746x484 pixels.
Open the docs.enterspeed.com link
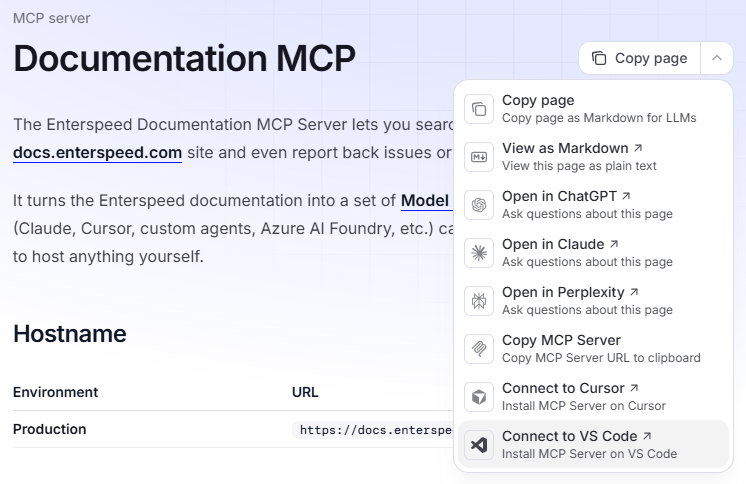tap(98, 153)
